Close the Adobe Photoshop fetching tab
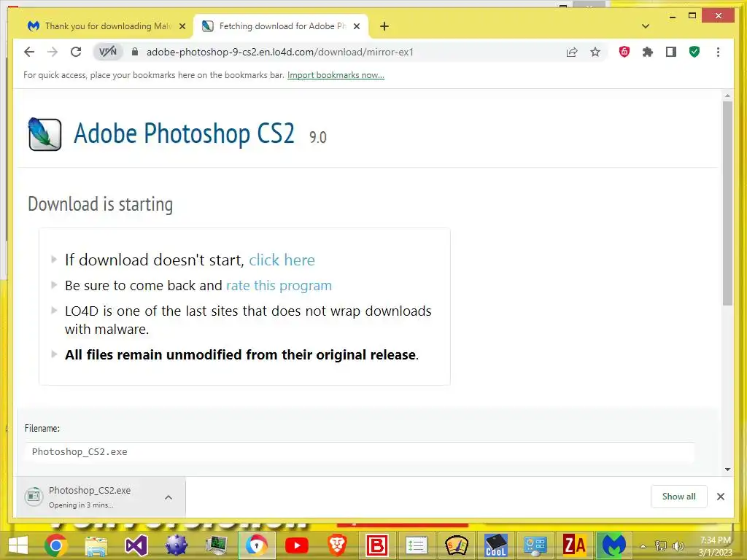This screenshot has width=747, height=560. 356,26
